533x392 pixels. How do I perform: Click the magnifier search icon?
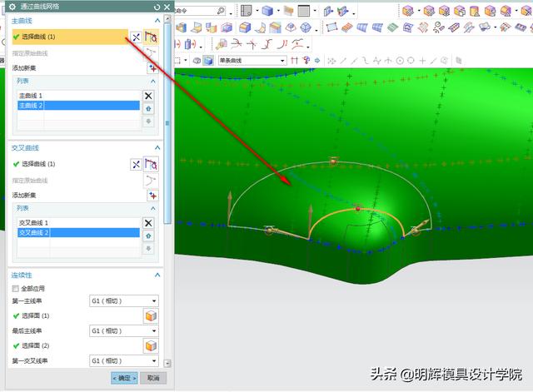[x=221, y=11]
